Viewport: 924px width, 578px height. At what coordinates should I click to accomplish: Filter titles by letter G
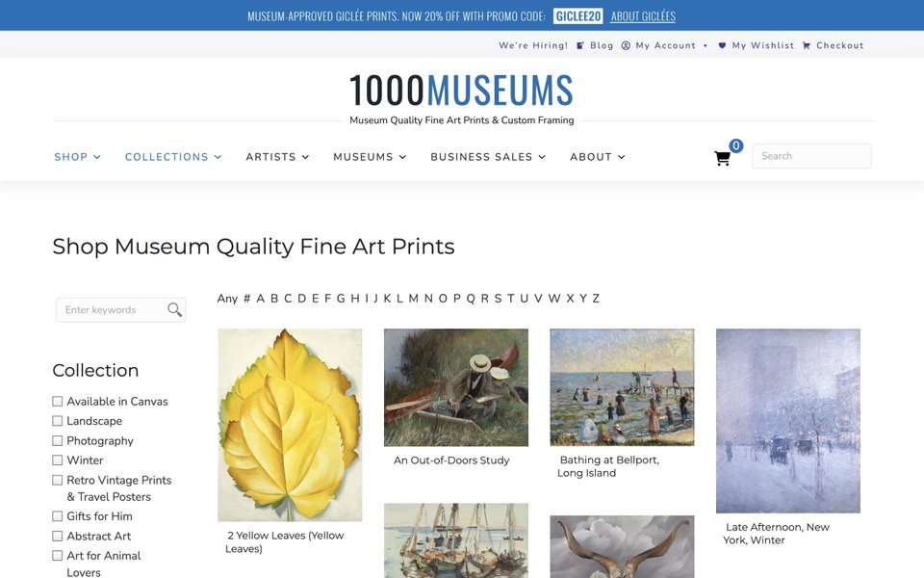click(x=341, y=299)
